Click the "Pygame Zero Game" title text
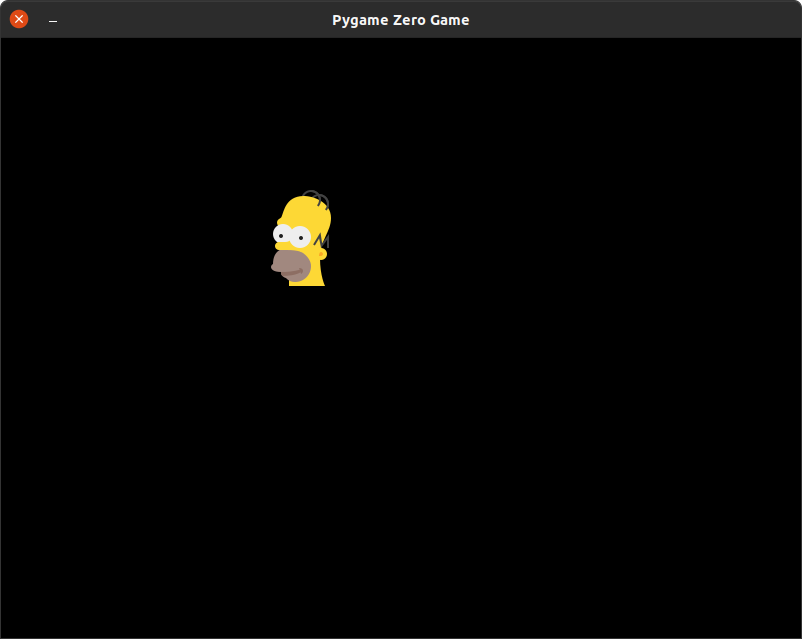This screenshot has width=802, height=639. 401,20
